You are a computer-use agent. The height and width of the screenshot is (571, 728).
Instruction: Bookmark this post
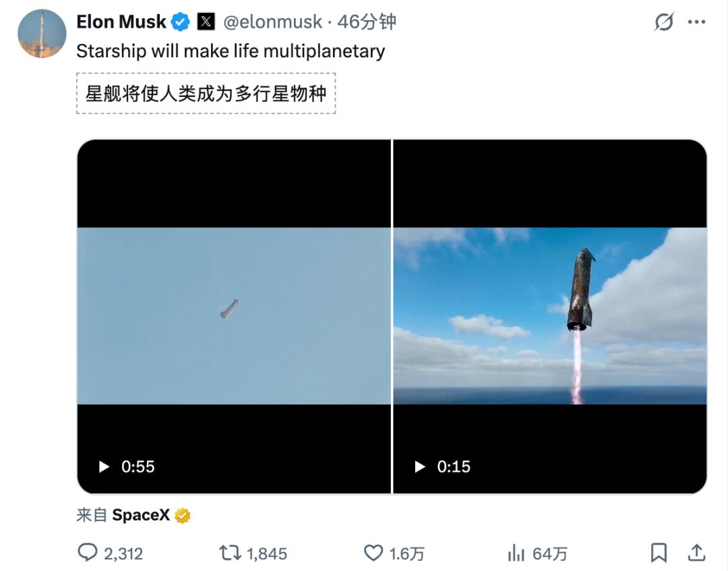pyautogui.click(x=659, y=553)
